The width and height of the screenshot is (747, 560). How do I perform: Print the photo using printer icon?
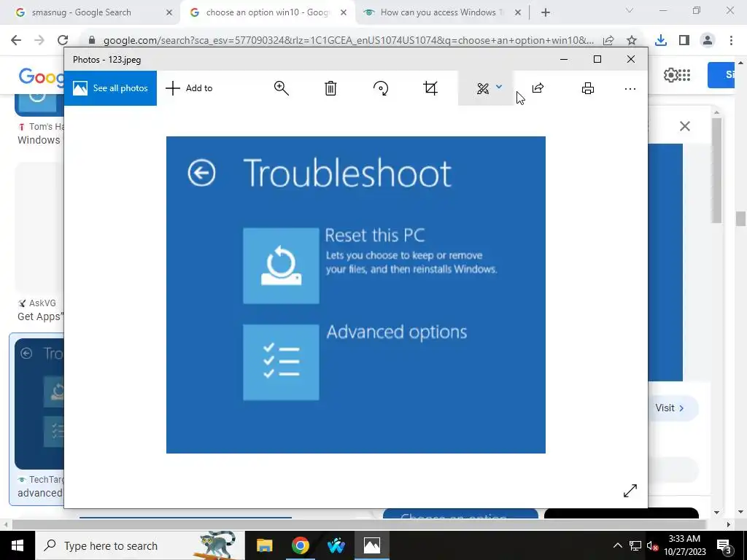(588, 88)
